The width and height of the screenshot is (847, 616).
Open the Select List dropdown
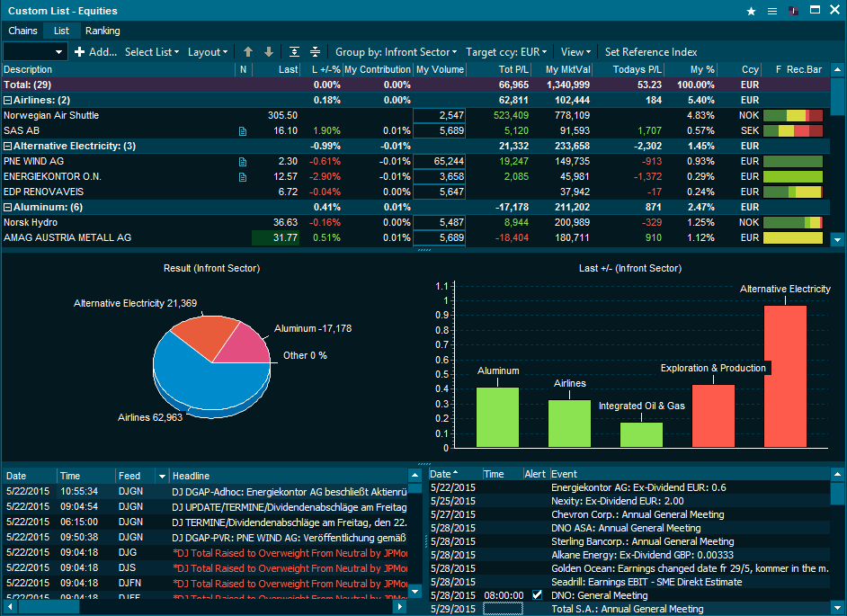(152, 52)
